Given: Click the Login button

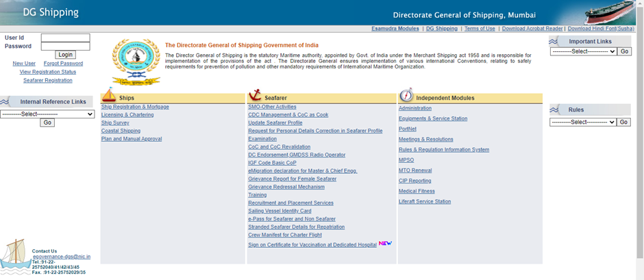Looking at the screenshot, I should point(65,55).
